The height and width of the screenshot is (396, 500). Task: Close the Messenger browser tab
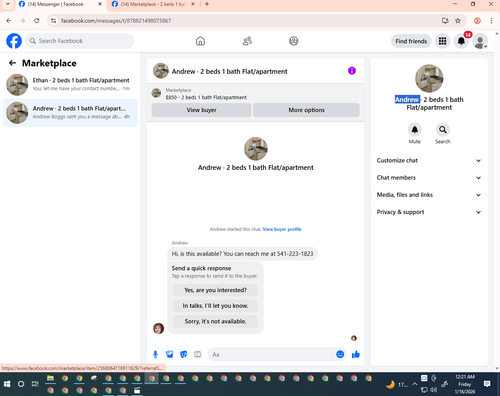(100, 4)
